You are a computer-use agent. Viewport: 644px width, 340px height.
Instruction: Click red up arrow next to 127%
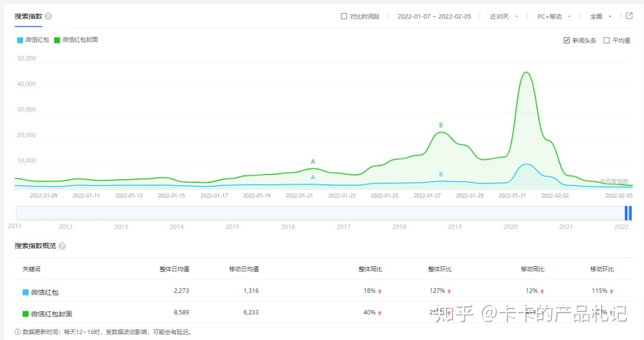click(x=450, y=292)
